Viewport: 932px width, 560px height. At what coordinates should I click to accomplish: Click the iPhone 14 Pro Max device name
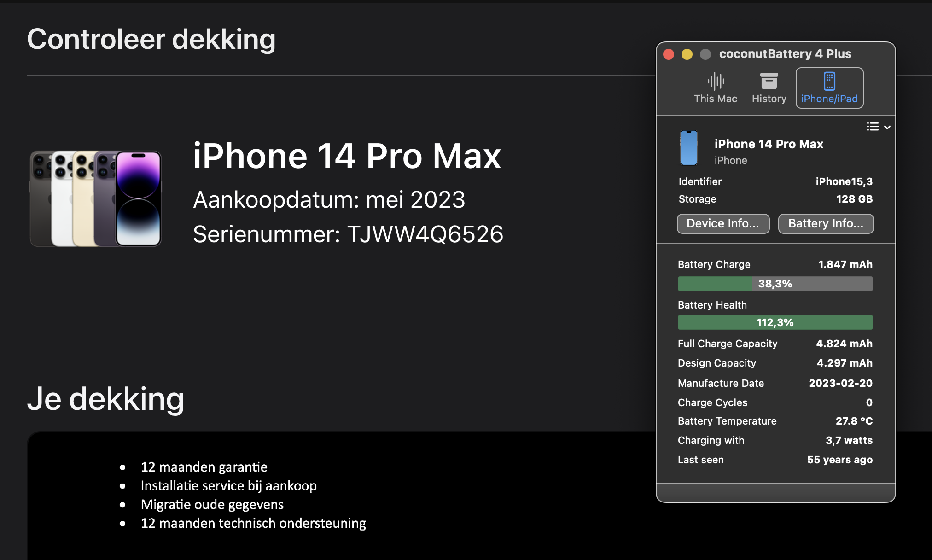(768, 144)
